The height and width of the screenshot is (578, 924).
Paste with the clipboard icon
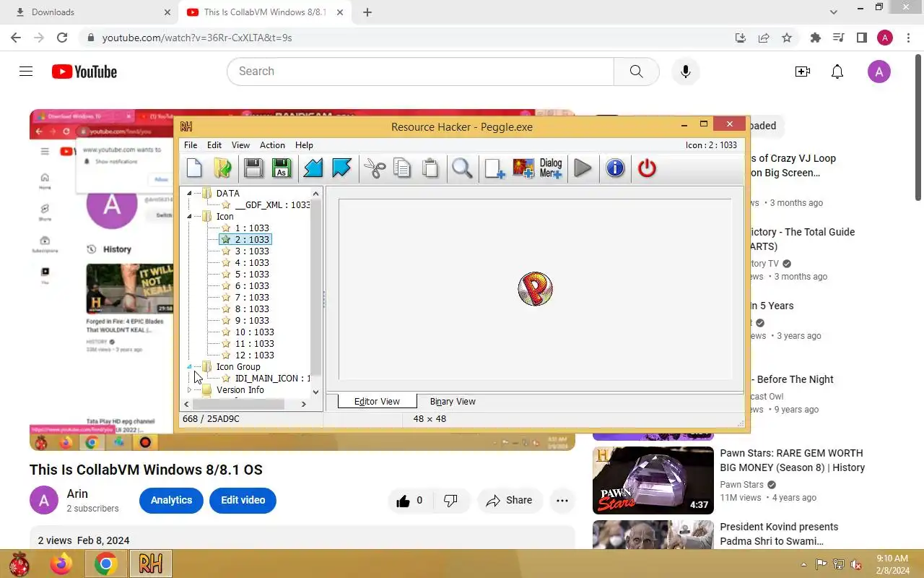(x=430, y=168)
